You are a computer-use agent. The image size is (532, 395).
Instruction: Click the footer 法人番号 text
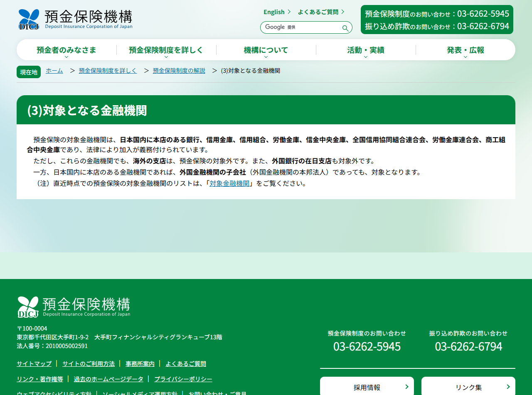pyautogui.click(x=52, y=346)
